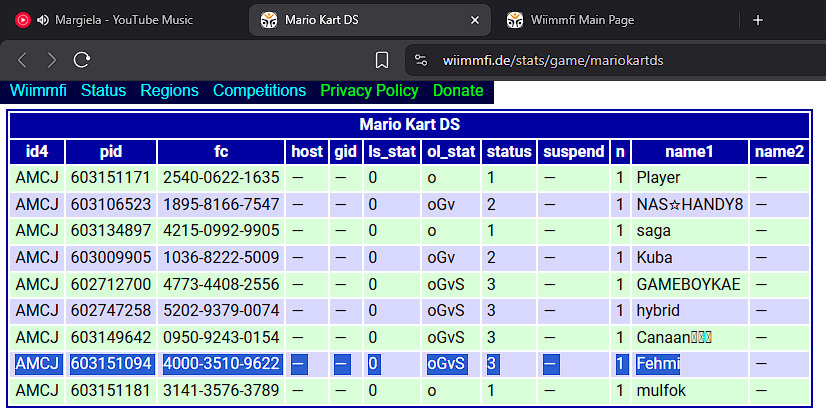Click the fc column header
Viewport: 826px width, 417px height.
pos(221,152)
